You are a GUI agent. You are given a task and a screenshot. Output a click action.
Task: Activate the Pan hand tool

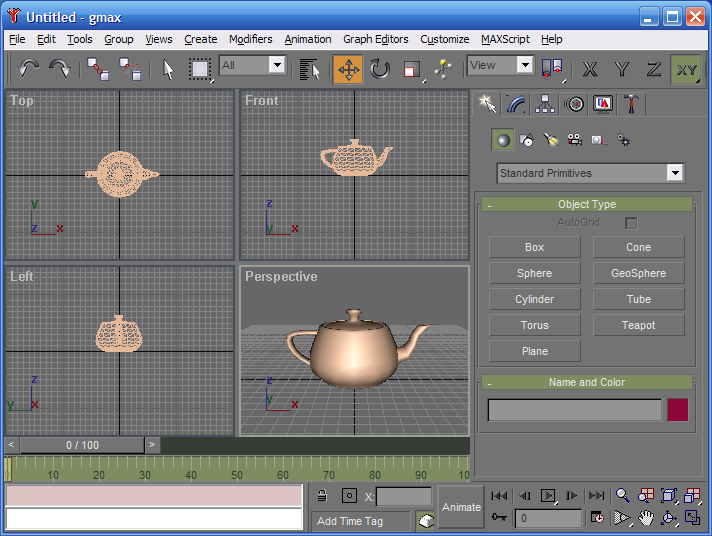click(647, 518)
